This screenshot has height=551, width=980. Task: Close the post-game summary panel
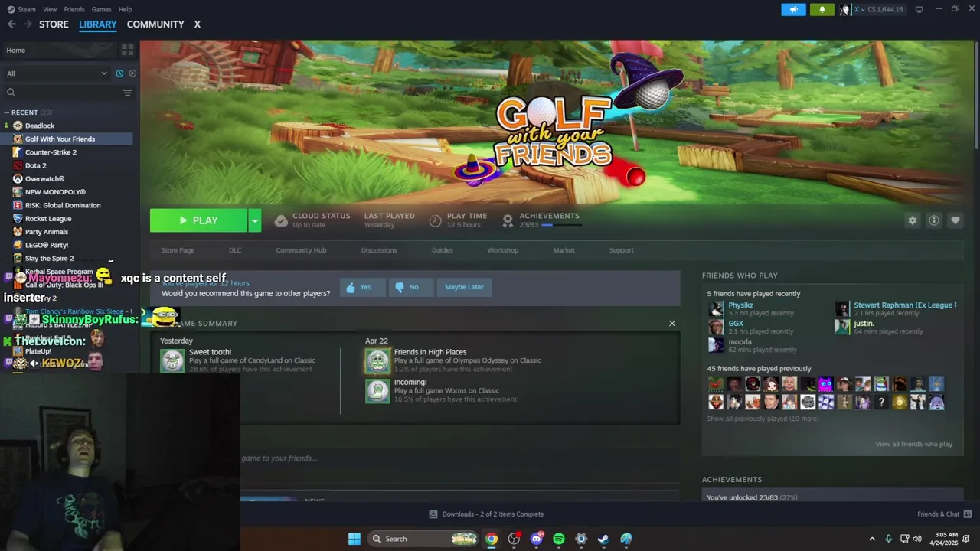pyautogui.click(x=672, y=324)
